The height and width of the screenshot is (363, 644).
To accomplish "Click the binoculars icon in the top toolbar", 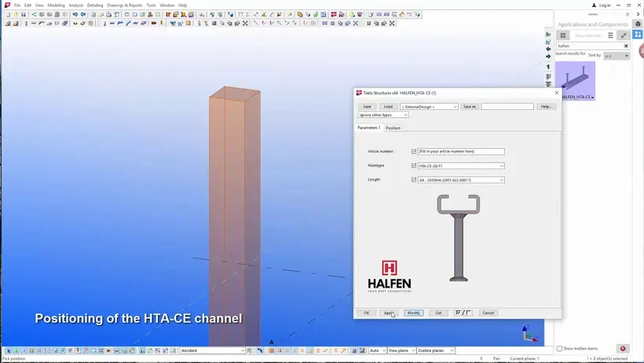I will (x=342, y=14).
